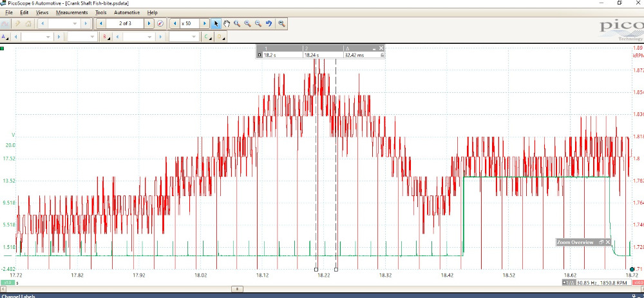
Task: Undo the last zoom
Action: pos(269,24)
